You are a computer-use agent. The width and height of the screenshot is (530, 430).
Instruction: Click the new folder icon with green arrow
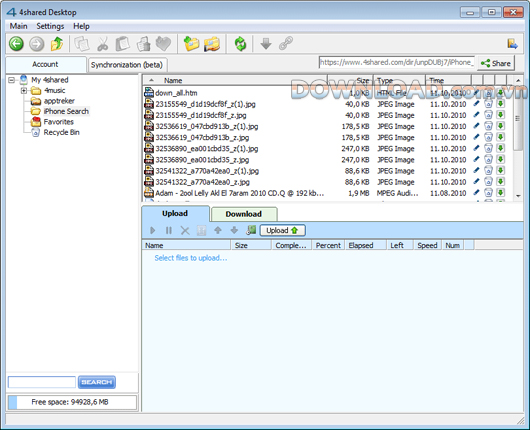[x=191, y=44]
